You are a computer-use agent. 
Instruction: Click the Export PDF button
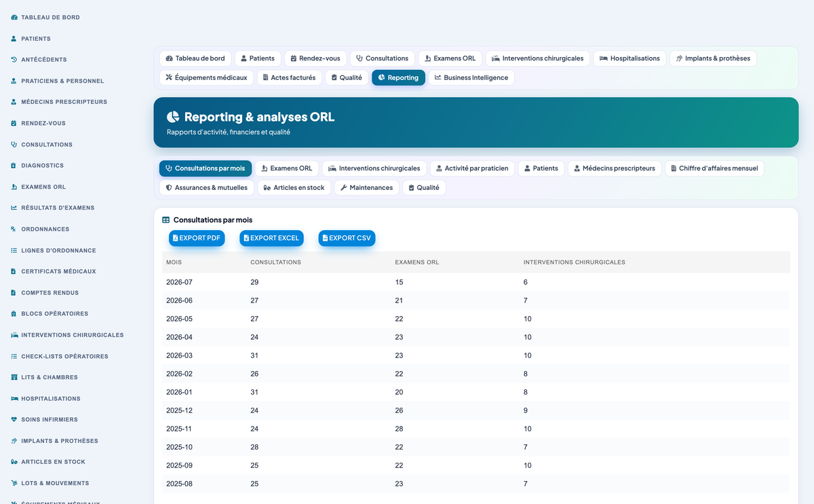197,238
